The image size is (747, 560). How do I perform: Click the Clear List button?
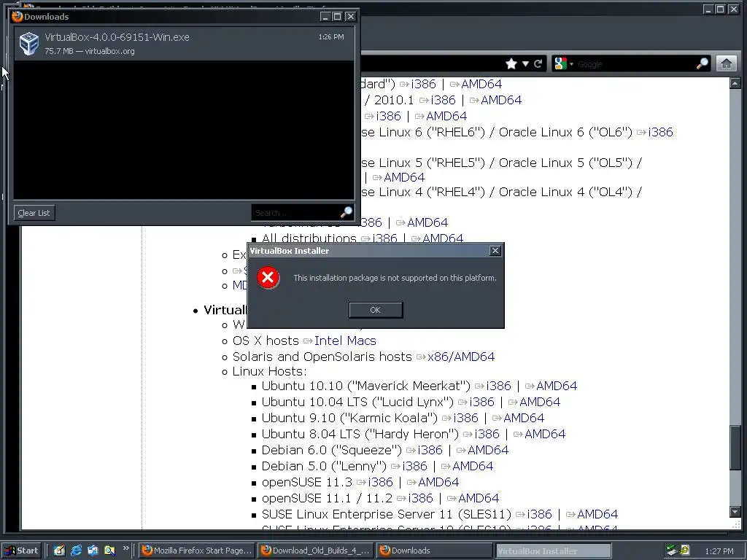pyautogui.click(x=34, y=213)
